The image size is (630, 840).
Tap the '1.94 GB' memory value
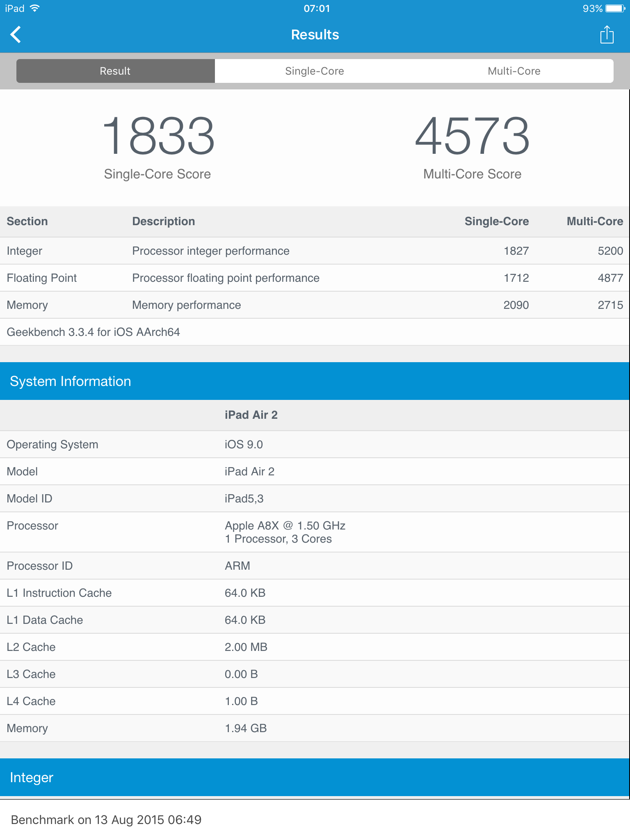click(246, 728)
